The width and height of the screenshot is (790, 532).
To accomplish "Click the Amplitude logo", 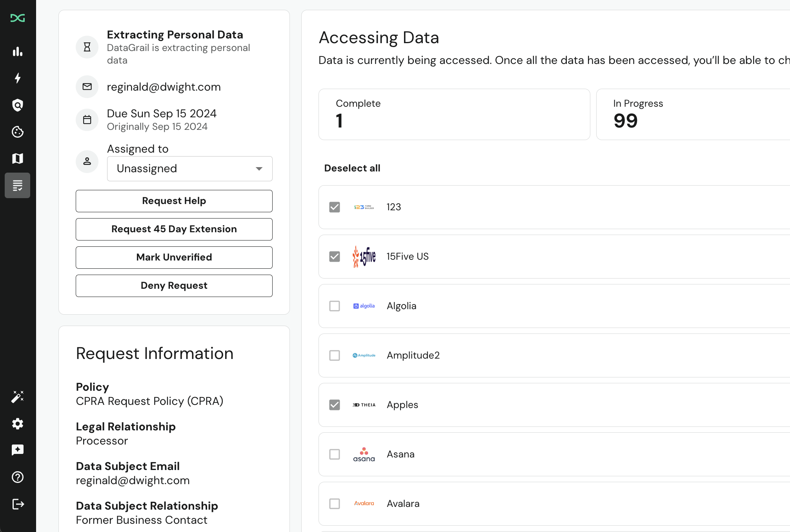I will [x=364, y=355].
